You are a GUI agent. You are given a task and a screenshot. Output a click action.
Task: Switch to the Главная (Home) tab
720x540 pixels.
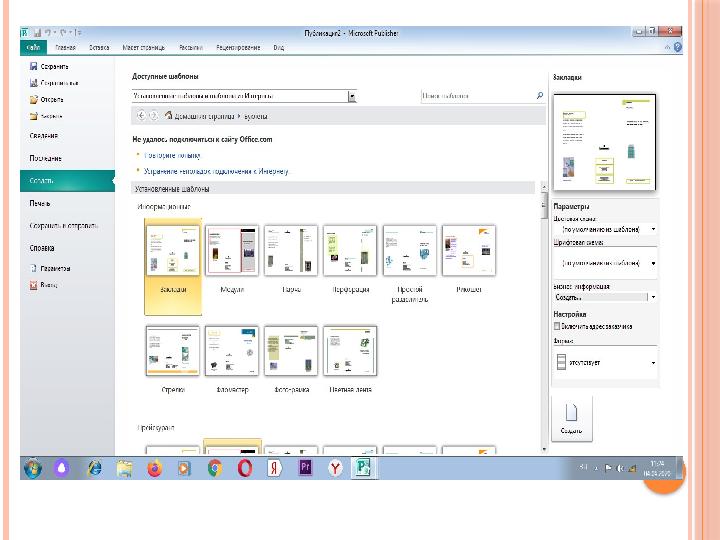[x=65, y=47]
